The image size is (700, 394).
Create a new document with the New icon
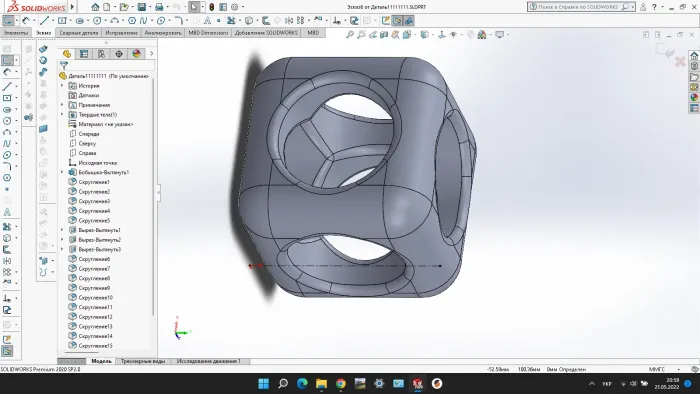(107, 7)
